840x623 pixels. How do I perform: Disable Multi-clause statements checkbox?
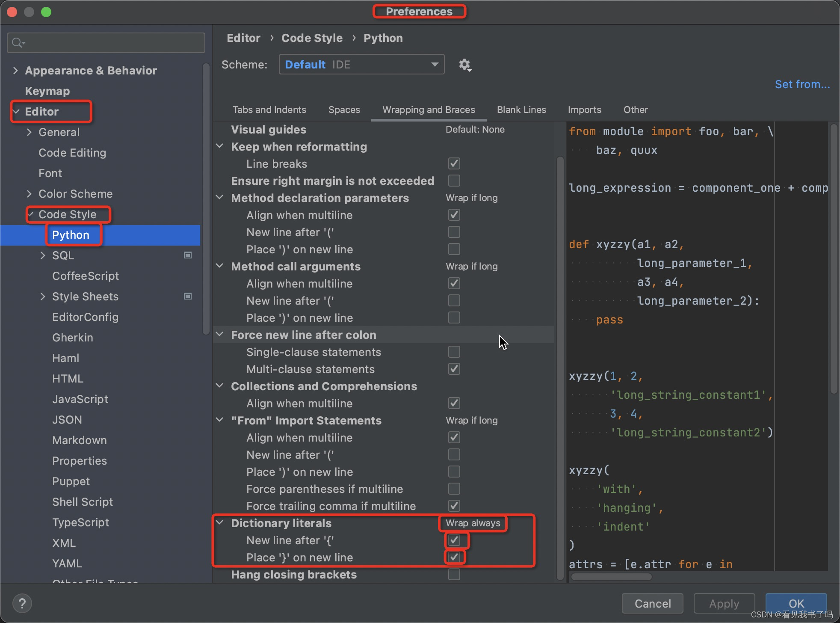[454, 368]
